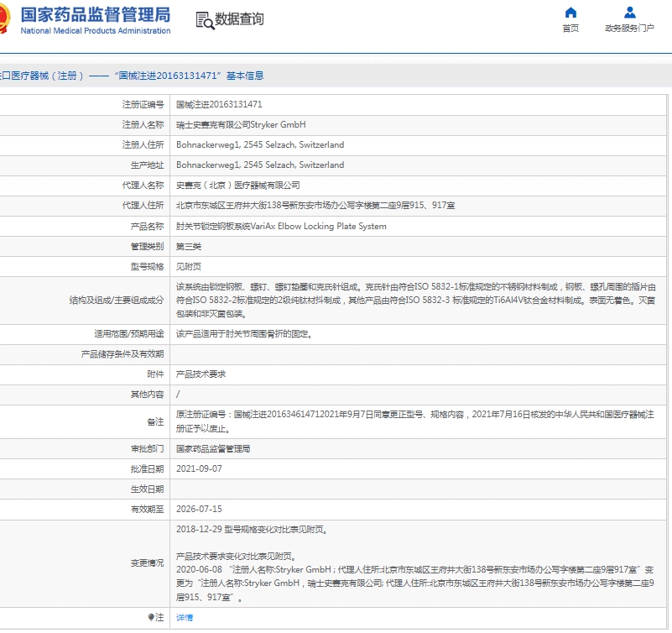Open the 政务服务门户 person icon
The height and width of the screenshot is (633, 672).
click(x=629, y=12)
